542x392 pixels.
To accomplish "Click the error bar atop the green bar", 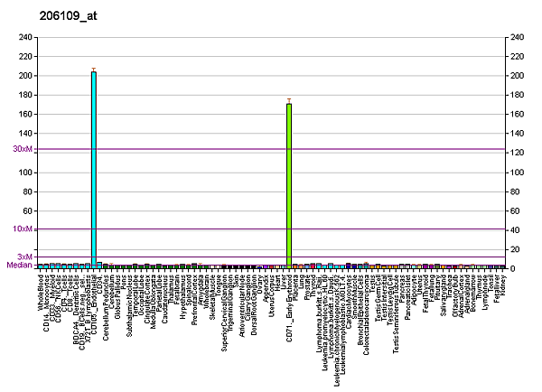I will 289,100.
